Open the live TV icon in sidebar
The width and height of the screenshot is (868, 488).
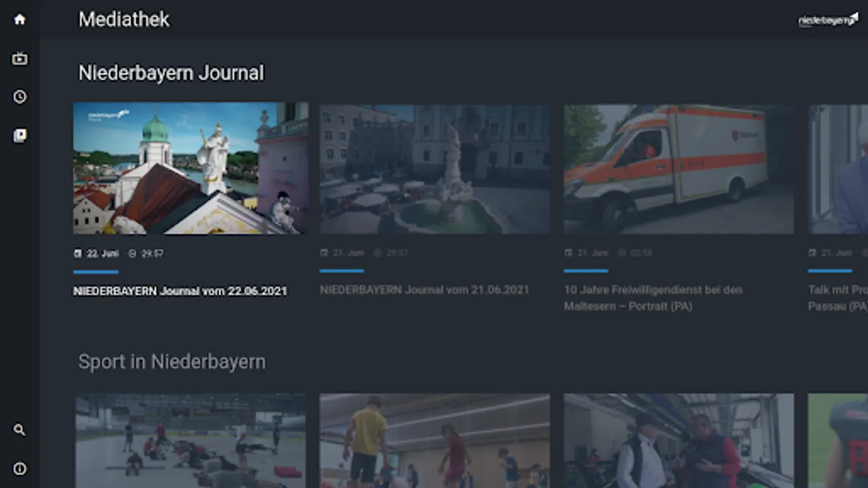point(20,58)
